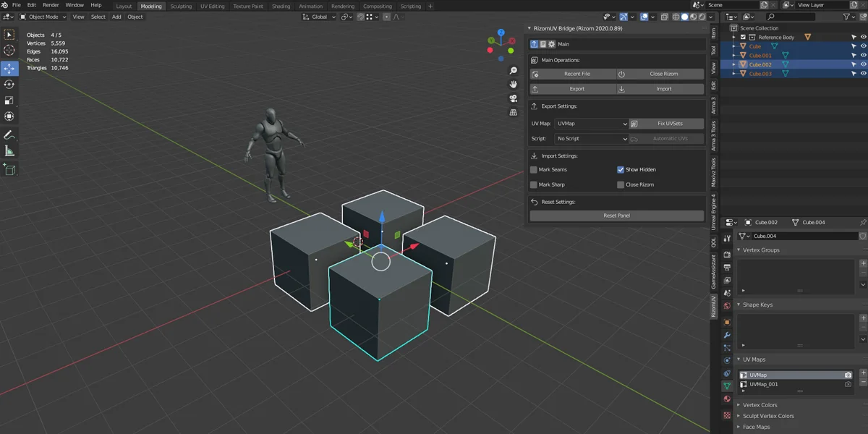Click the Zoom magnifier icon in viewport
The width and height of the screenshot is (868, 434).
pos(513,72)
